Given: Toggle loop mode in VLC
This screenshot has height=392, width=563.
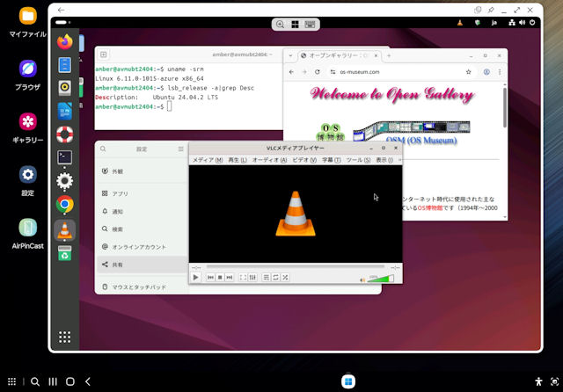Looking at the screenshot, I should [x=275, y=277].
